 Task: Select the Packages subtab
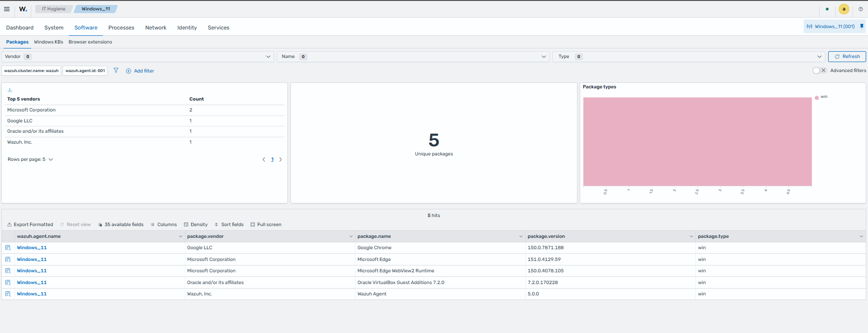(x=17, y=42)
